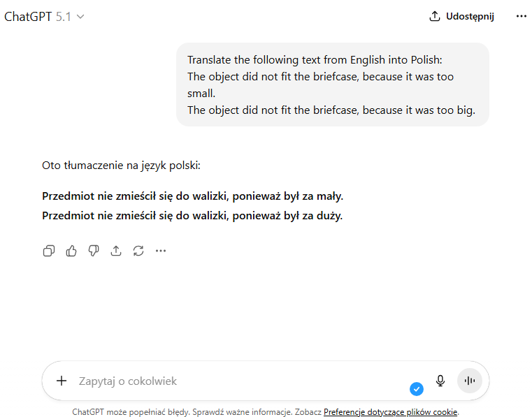Launch voice mode with the waveform icon
Screen dimensions: 532x417
(470, 381)
